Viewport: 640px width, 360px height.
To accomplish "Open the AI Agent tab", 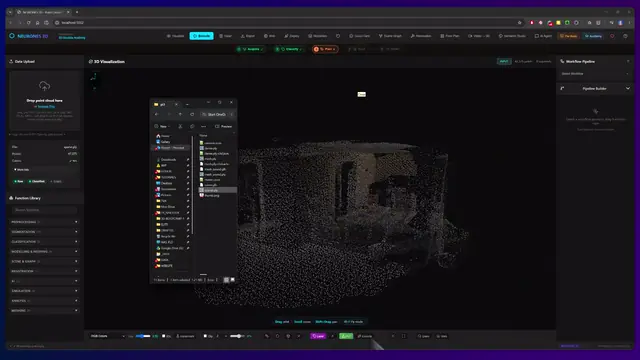I will coord(543,36).
